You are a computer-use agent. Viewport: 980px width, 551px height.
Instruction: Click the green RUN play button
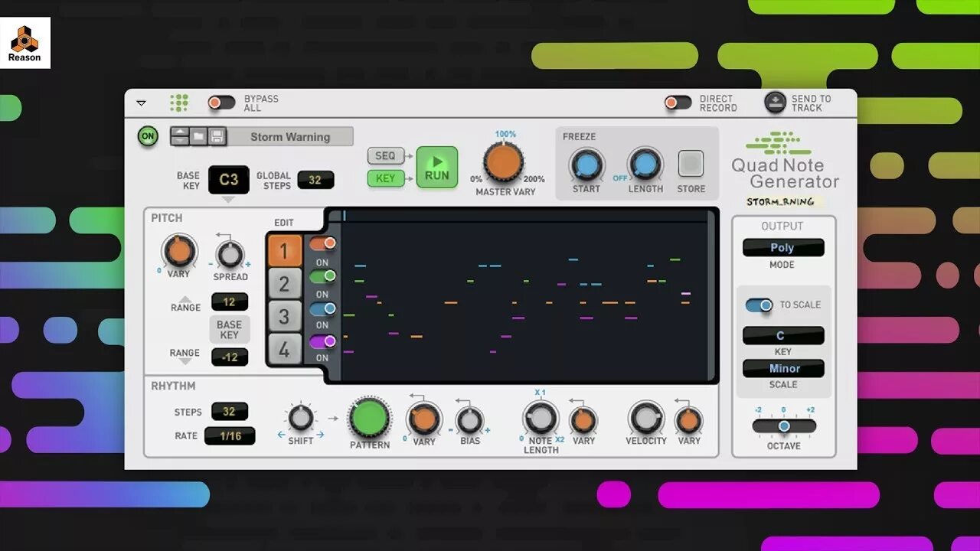pos(437,167)
